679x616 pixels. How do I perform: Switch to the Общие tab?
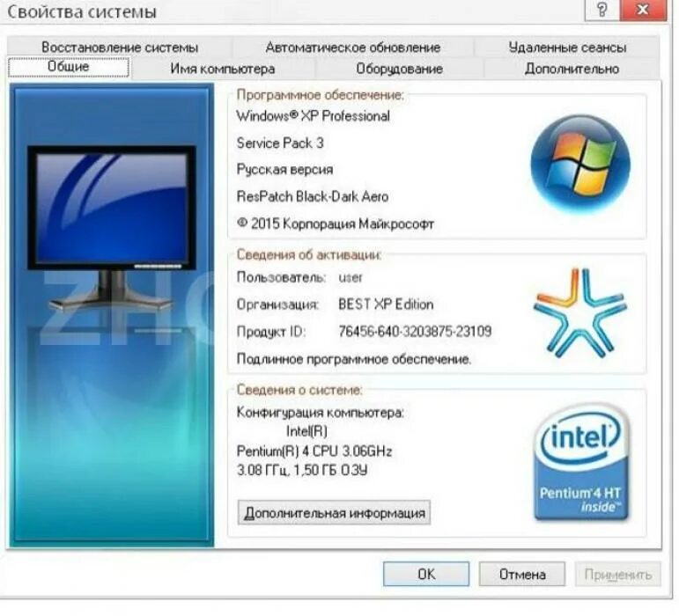pyautogui.click(x=69, y=68)
